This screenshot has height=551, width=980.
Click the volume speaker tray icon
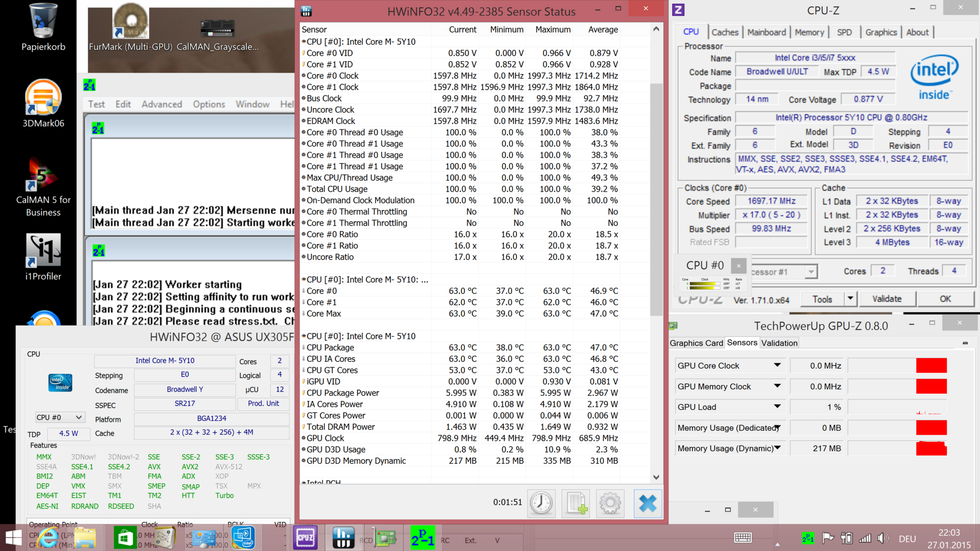pos(883,538)
